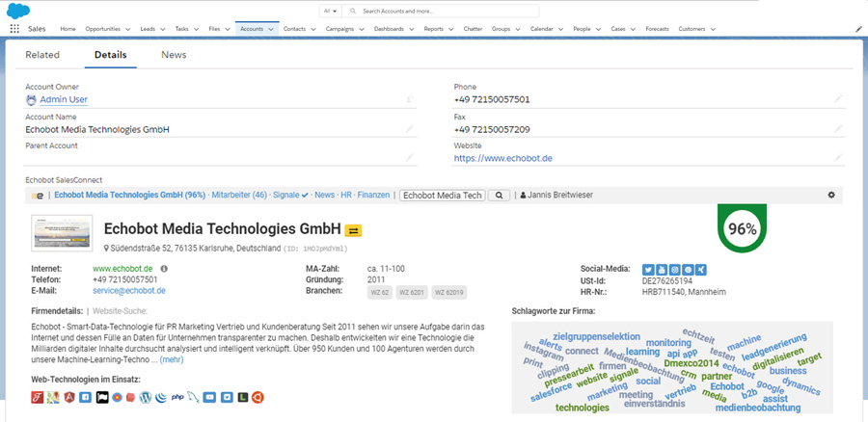
Task: Expand the Opportunities nav dropdown arrow
Action: 128,29
